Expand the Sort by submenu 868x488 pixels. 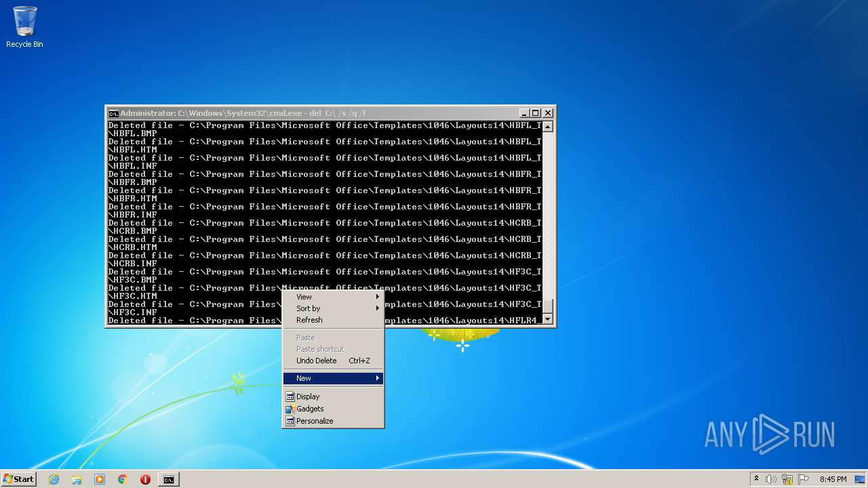[333, 308]
